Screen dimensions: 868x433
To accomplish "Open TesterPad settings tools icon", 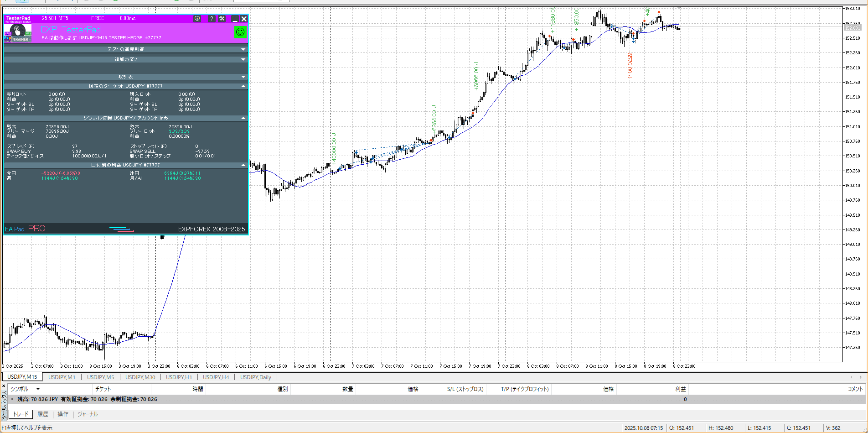I will point(222,19).
